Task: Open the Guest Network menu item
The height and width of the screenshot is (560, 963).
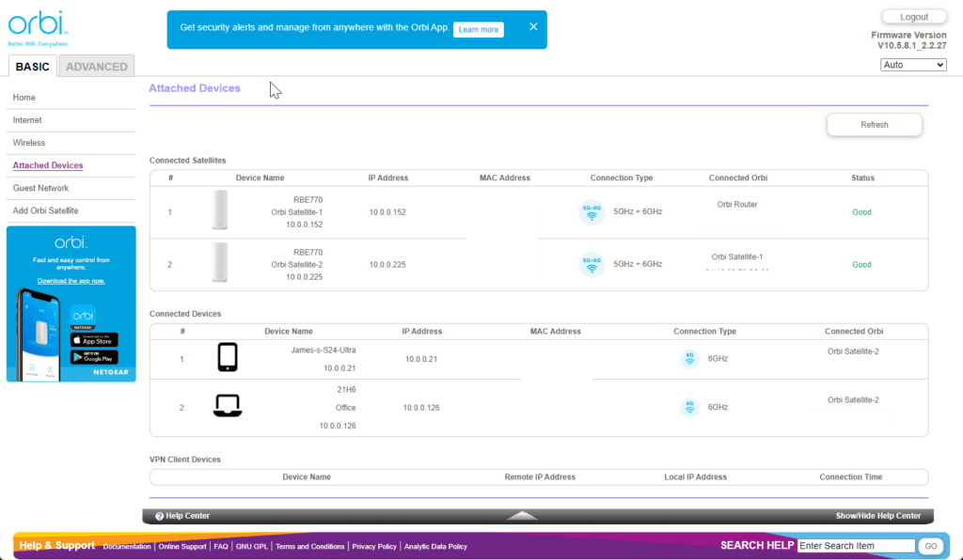Action: (40, 188)
